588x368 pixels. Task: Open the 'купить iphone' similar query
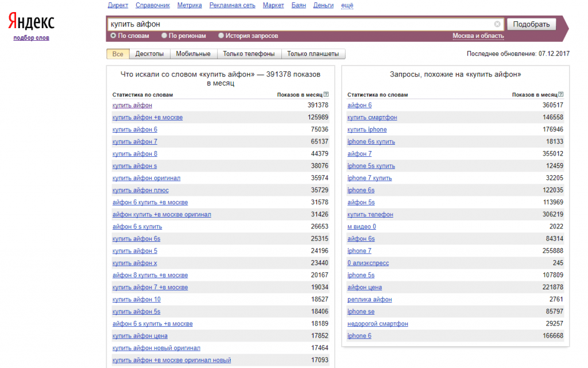coord(367,129)
